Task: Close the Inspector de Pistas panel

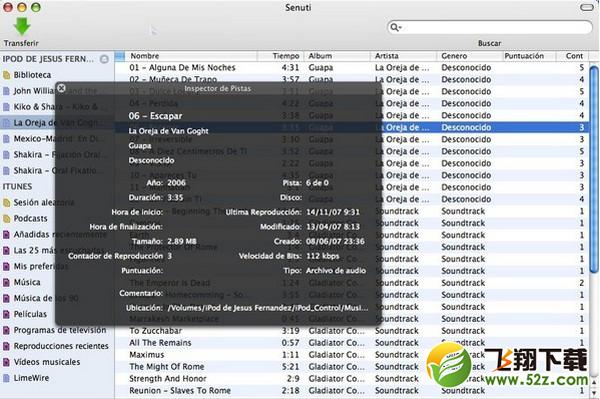Action: click(61, 88)
